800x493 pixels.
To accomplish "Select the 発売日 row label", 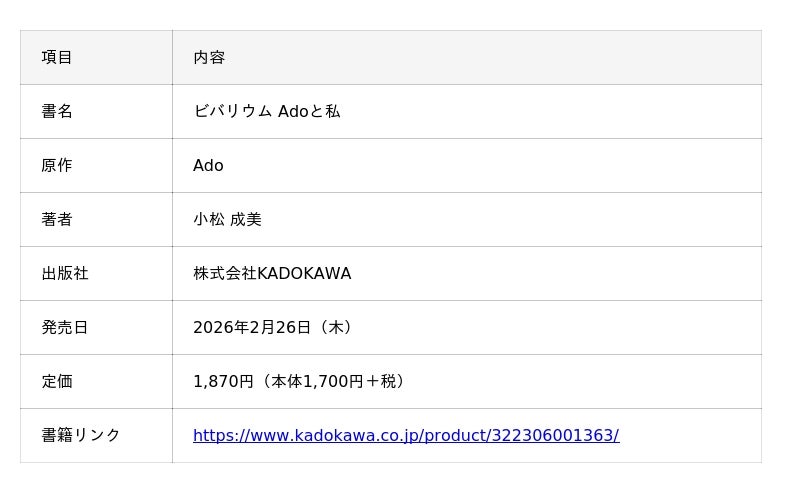I will click(x=65, y=328).
